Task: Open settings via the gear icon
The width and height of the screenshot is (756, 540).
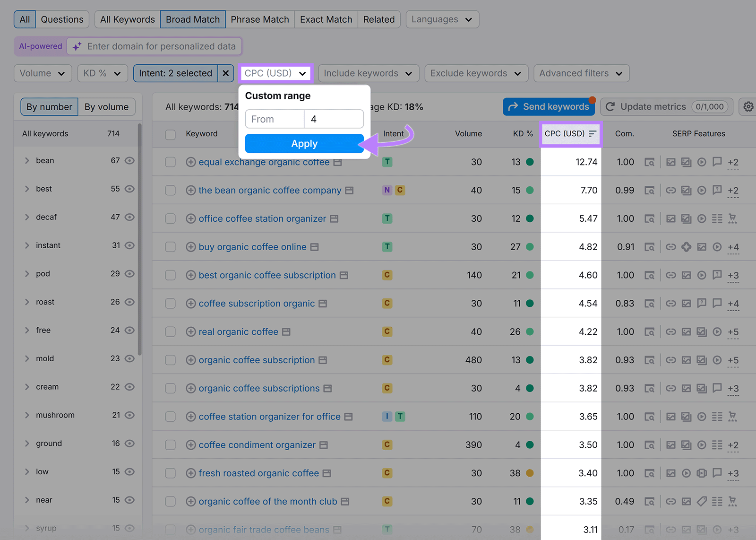Action: point(748,106)
